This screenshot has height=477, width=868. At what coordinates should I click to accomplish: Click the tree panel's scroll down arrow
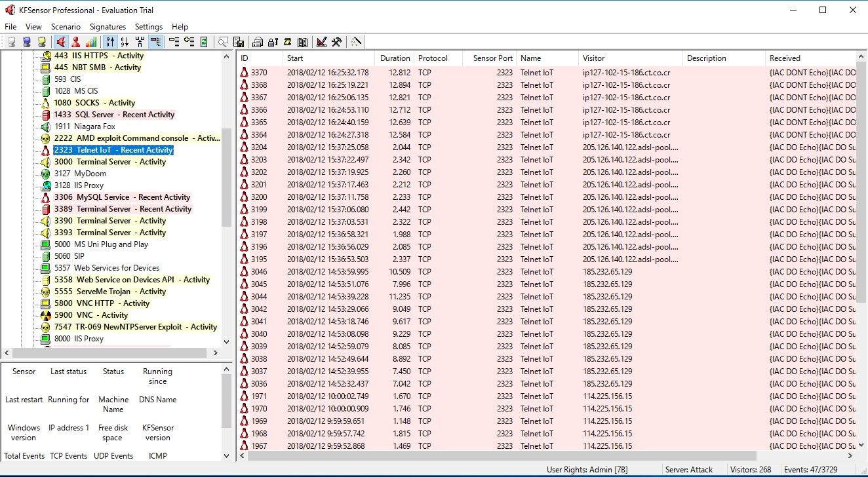227,341
